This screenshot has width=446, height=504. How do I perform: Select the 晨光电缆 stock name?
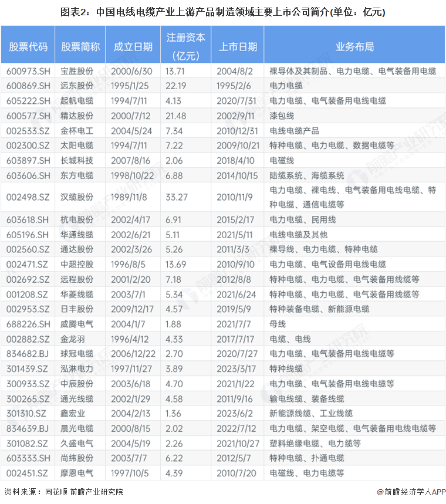pos(77,428)
